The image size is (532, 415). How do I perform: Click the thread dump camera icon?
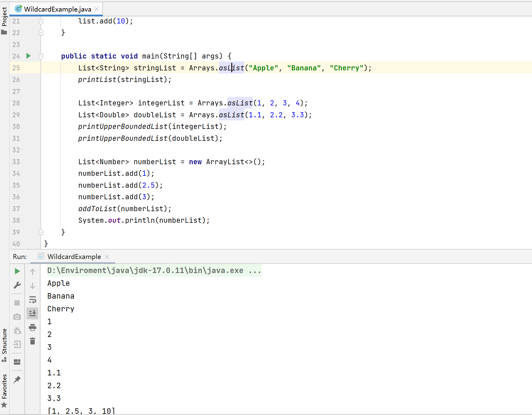pyautogui.click(x=17, y=317)
